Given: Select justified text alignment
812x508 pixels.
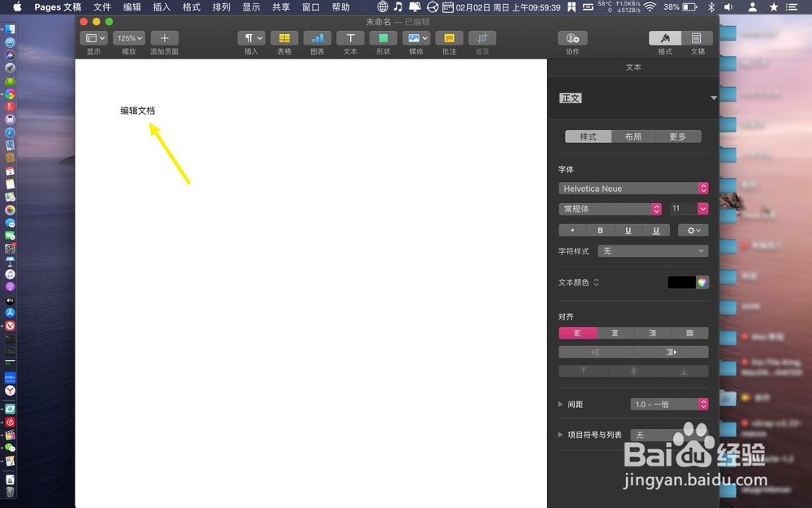Looking at the screenshot, I should pyautogui.click(x=689, y=332).
